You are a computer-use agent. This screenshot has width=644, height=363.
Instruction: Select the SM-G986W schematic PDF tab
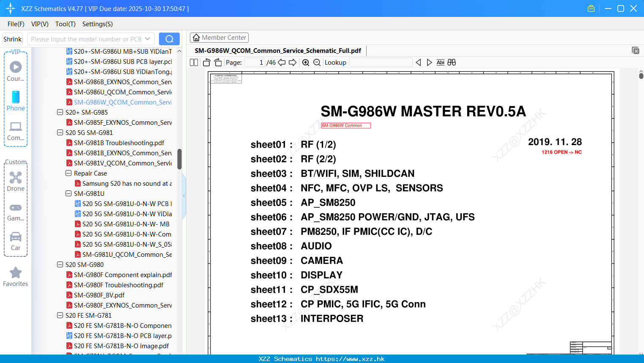click(278, 51)
